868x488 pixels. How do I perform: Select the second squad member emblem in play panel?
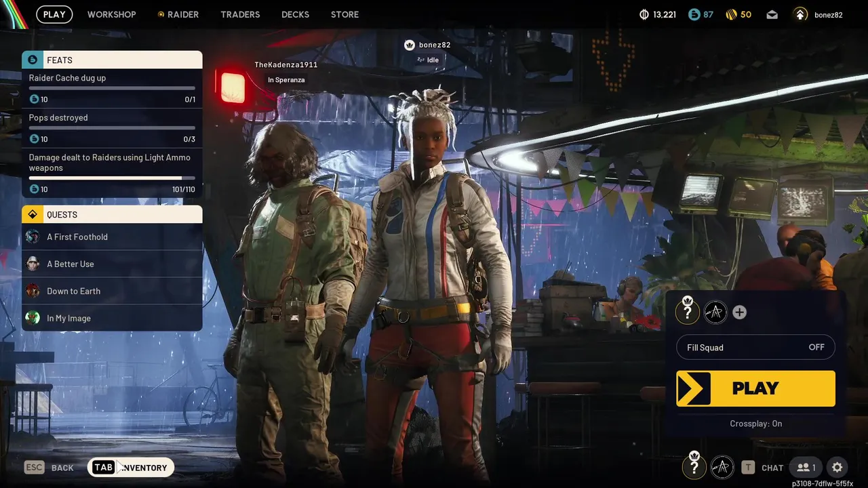(x=715, y=312)
